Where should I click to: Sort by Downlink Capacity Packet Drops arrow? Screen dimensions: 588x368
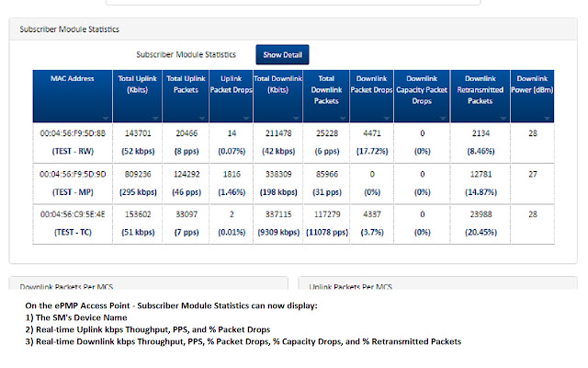[x=443, y=119]
